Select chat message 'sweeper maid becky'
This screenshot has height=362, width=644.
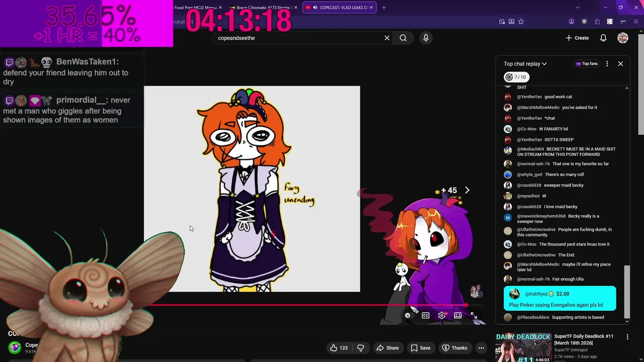click(x=563, y=185)
